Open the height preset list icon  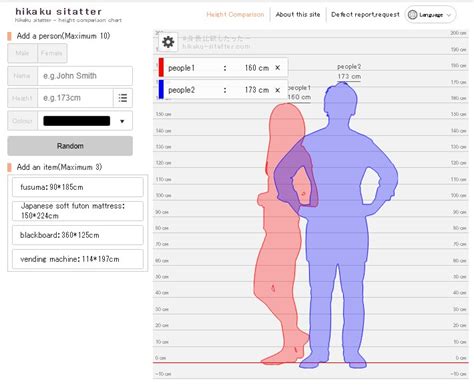(123, 98)
